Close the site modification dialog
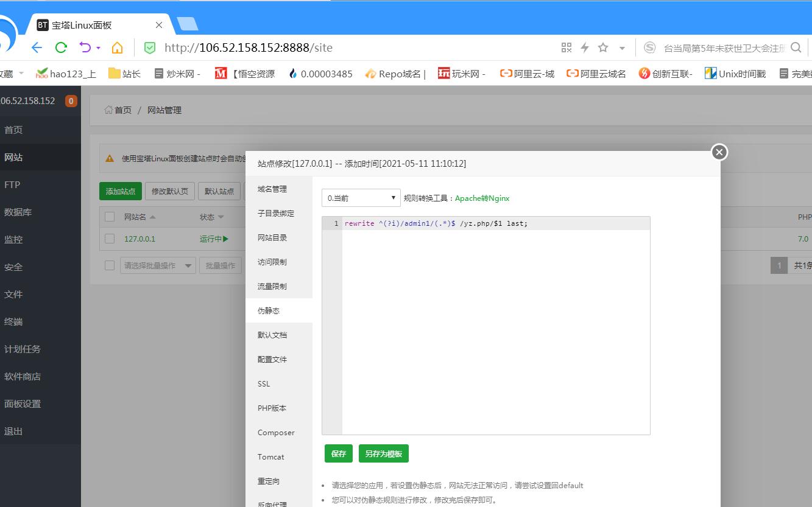Screen dimensions: 812x507 [x=719, y=152]
